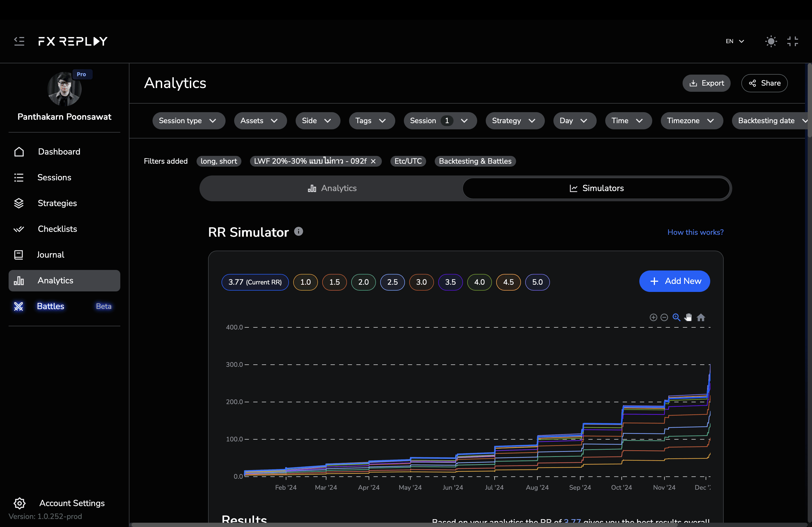Select the chart magnifier selection zoom tool
The width and height of the screenshot is (812, 527).
pyautogui.click(x=676, y=317)
